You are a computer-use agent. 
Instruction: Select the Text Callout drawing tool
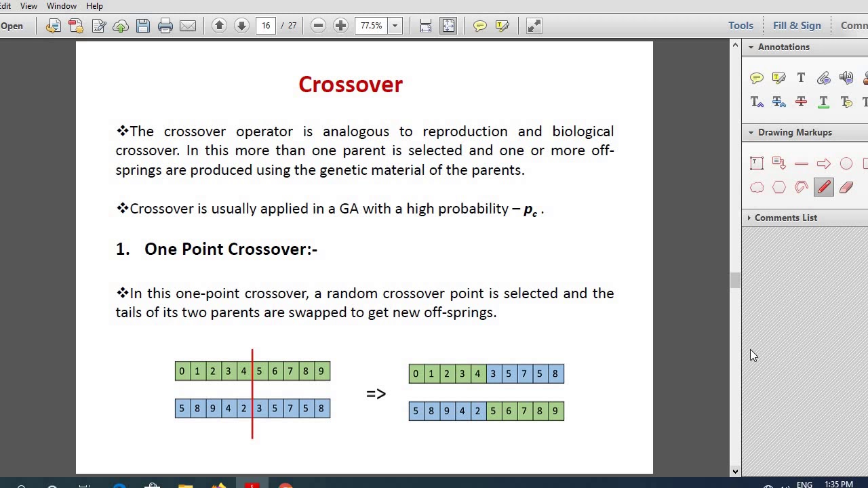pyautogui.click(x=779, y=164)
